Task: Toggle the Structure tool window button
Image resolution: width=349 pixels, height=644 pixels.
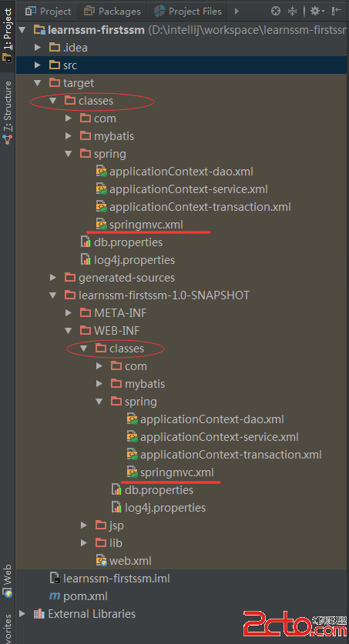Action: tap(8, 112)
